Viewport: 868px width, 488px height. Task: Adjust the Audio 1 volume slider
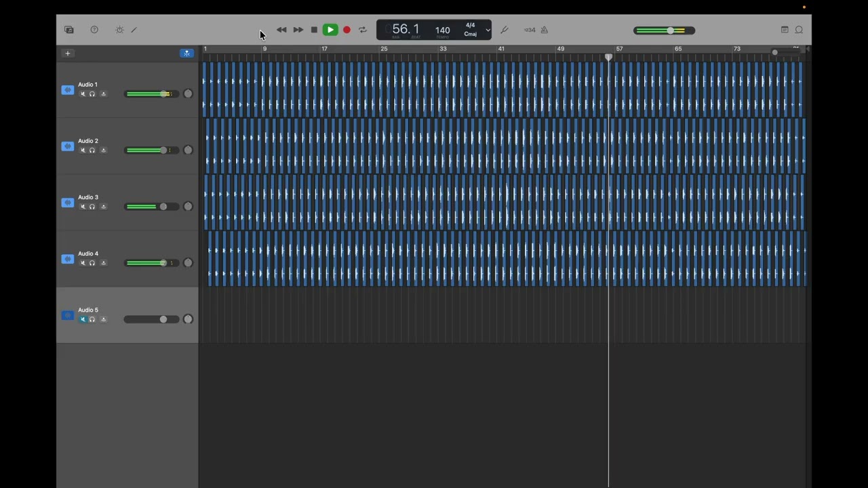151,94
